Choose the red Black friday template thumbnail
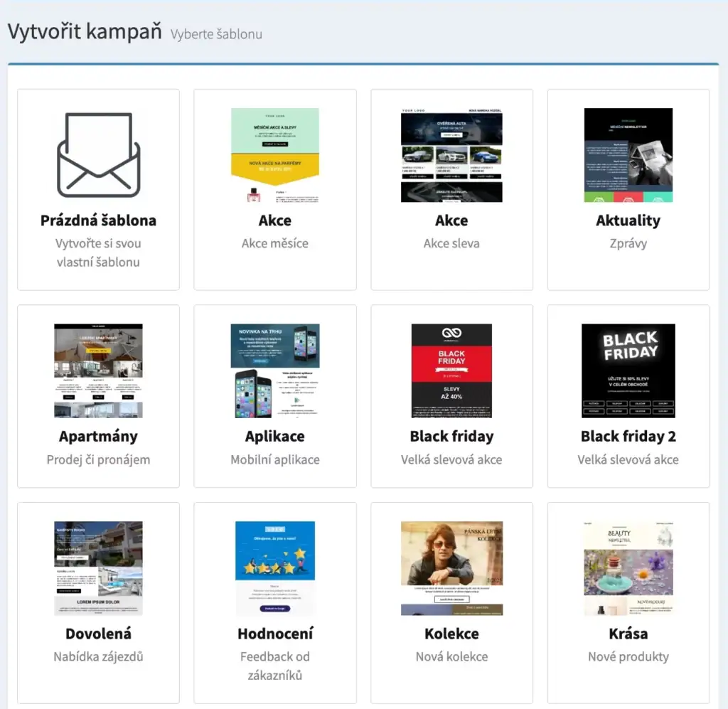 (x=451, y=371)
